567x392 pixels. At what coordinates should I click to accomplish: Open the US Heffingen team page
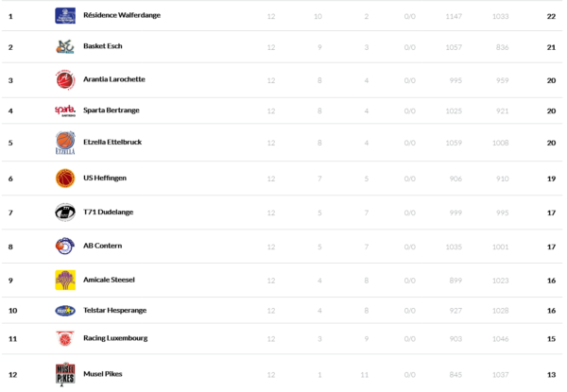coord(105,178)
